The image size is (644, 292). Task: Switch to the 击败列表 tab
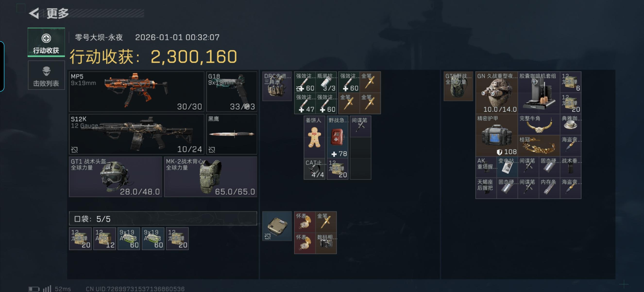coord(46,75)
